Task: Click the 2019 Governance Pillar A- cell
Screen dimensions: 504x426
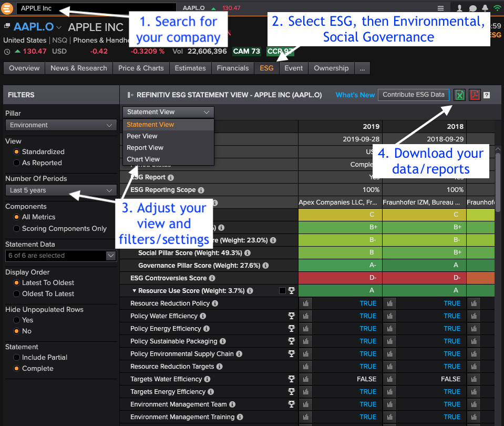Action: [x=340, y=266]
